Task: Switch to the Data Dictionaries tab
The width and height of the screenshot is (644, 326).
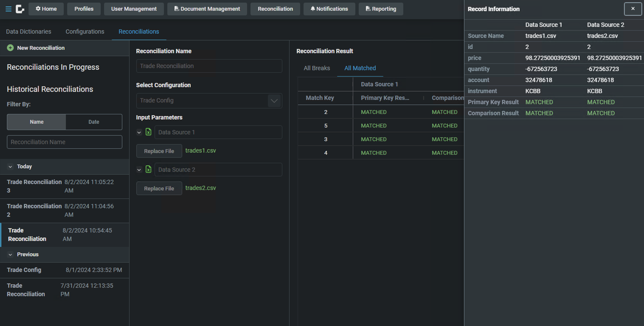Action: 28,31
